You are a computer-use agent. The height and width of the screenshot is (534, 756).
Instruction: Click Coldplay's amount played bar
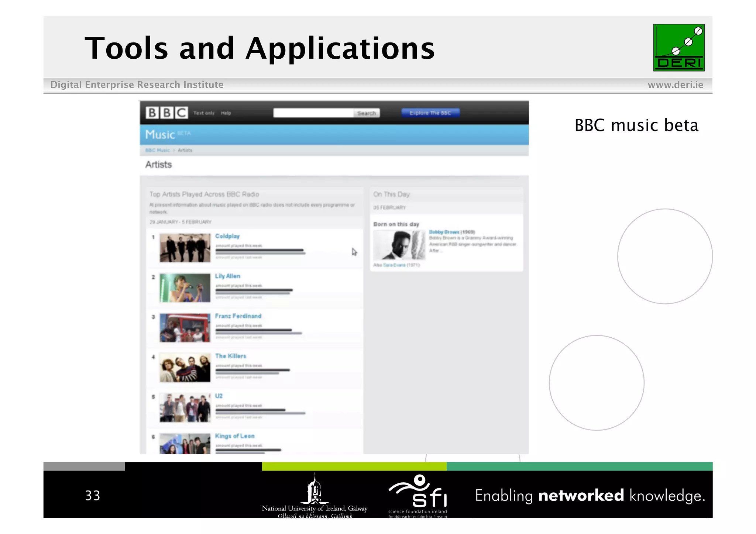[260, 251]
